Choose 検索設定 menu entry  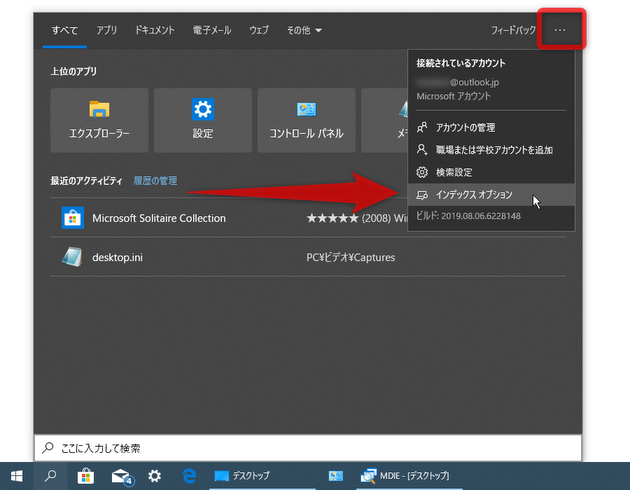coord(491,172)
